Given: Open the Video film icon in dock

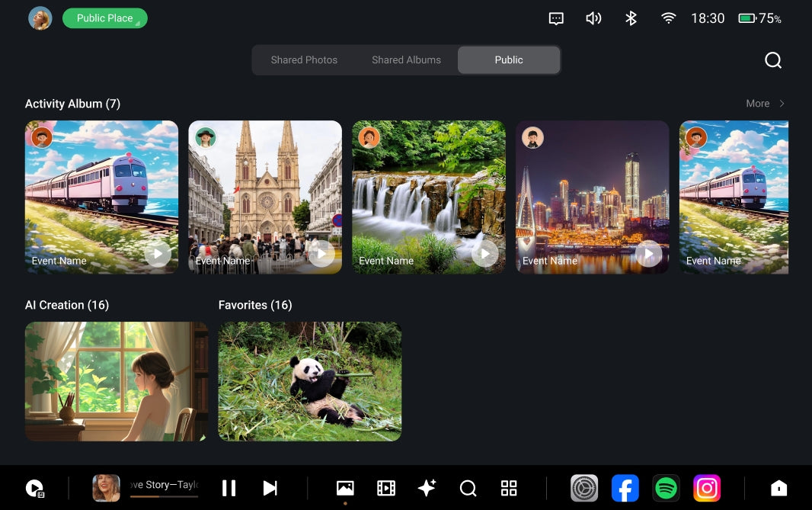Looking at the screenshot, I should [x=385, y=488].
